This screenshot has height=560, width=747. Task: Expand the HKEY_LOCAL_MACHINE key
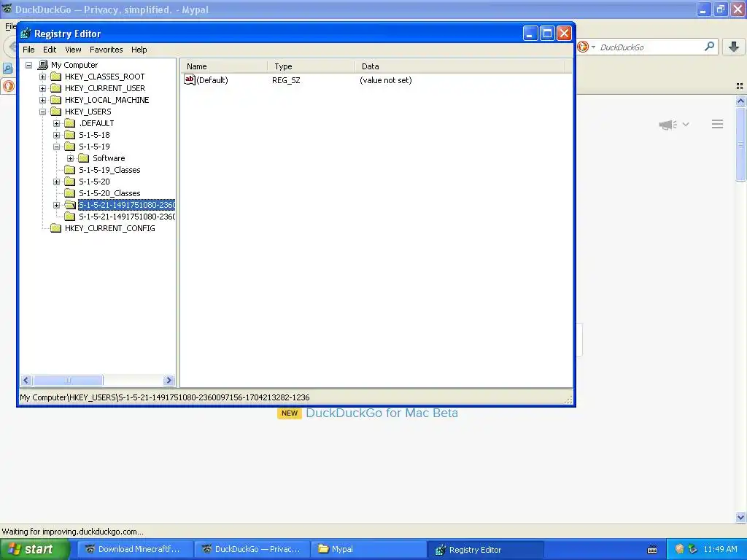pos(42,100)
